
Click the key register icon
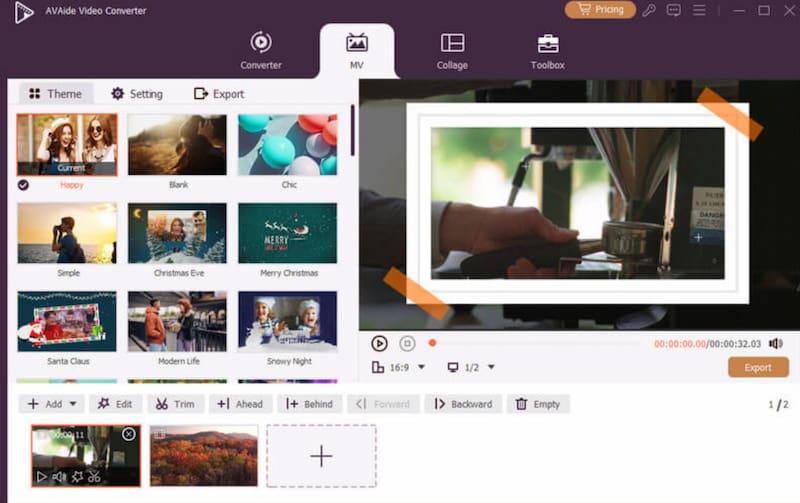(649, 10)
